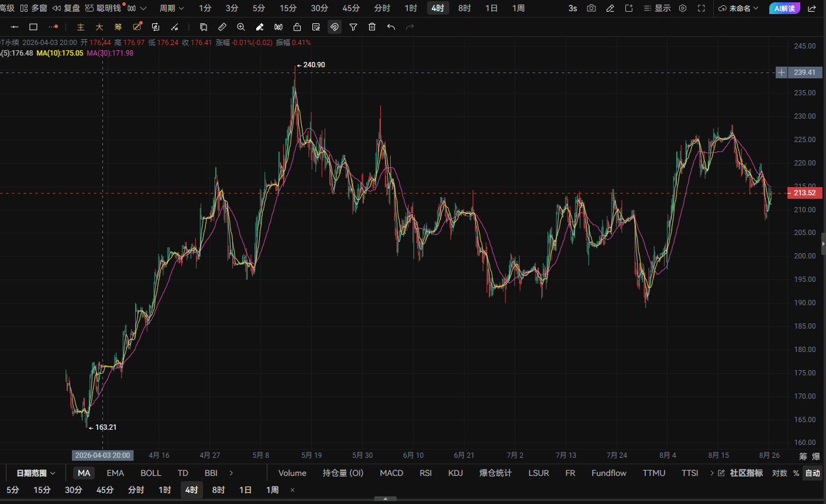Add the 爆仓统计 liquidation indicator
The width and height of the screenshot is (826, 504).
[495, 473]
